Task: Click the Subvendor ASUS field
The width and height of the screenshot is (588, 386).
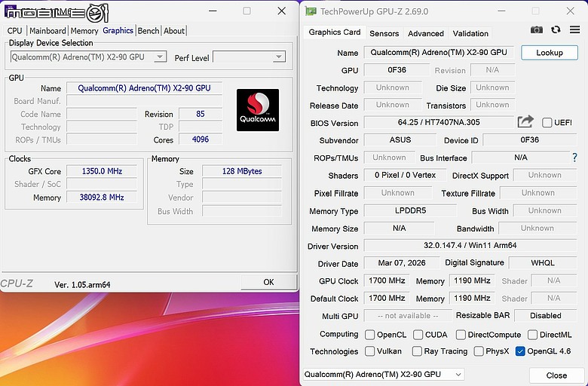Action: click(400, 140)
